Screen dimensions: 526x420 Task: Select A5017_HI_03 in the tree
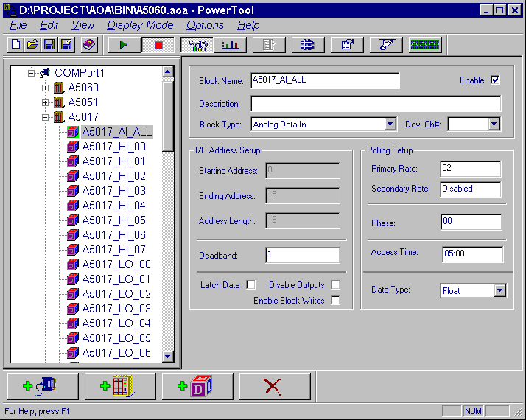click(113, 191)
